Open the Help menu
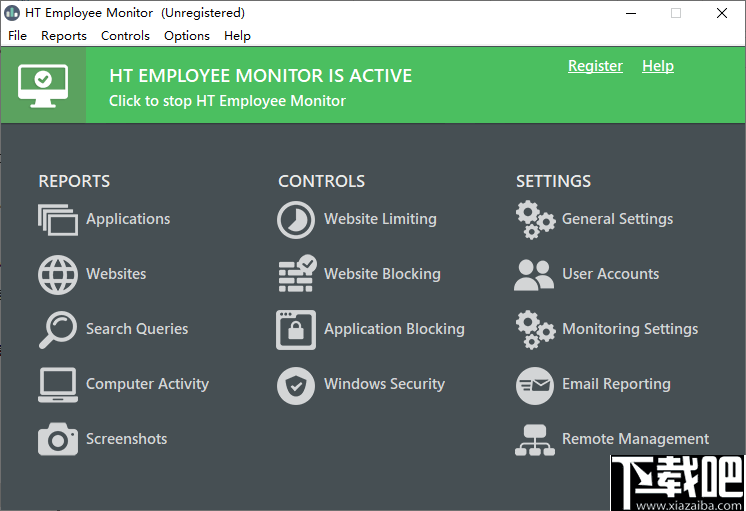The height and width of the screenshot is (511, 746). [237, 36]
